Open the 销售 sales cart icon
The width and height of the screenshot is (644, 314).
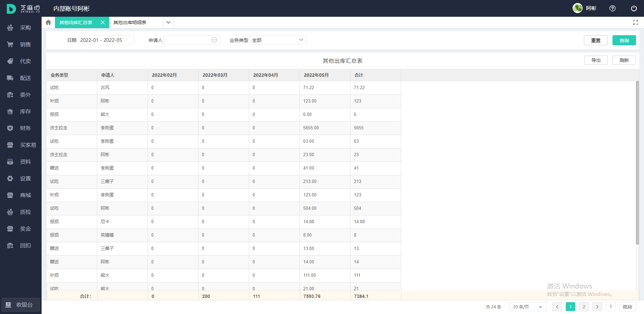[x=10, y=45]
